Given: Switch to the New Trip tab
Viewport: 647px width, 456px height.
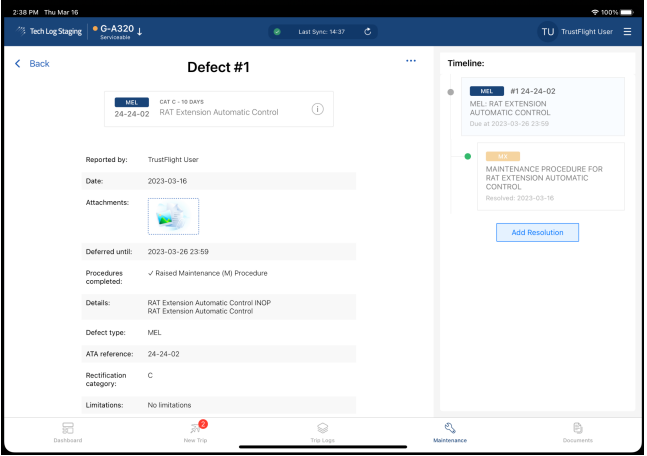Looking at the screenshot, I should tap(196, 432).
